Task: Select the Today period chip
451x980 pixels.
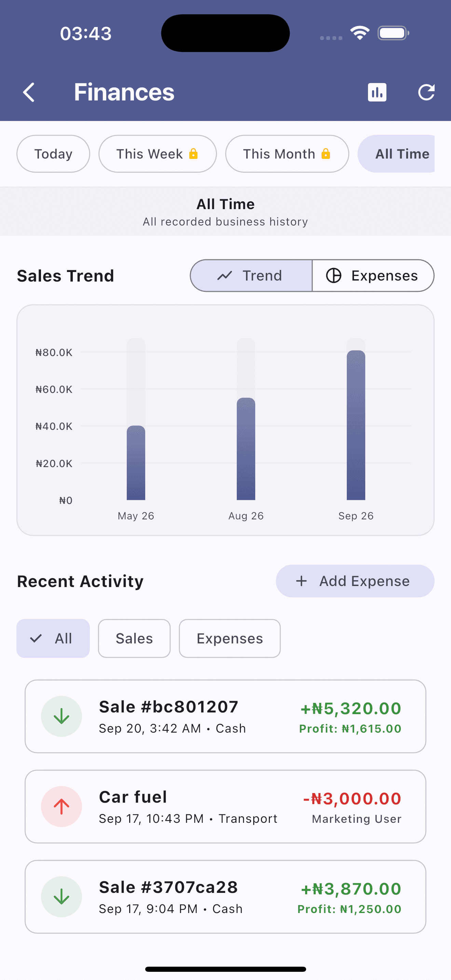Action: point(53,154)
